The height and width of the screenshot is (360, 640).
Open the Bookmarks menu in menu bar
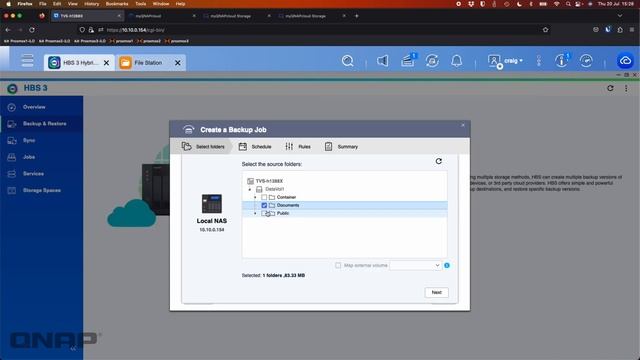click(x=117, y=4)
